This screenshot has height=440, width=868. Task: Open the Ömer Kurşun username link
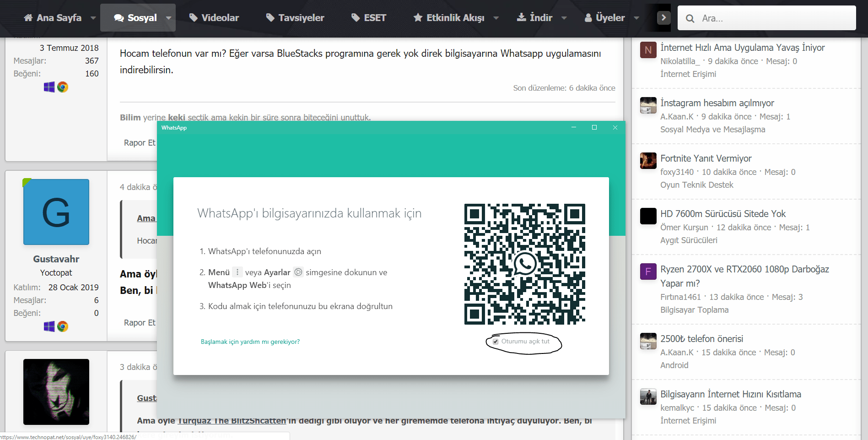click(684, 228)
